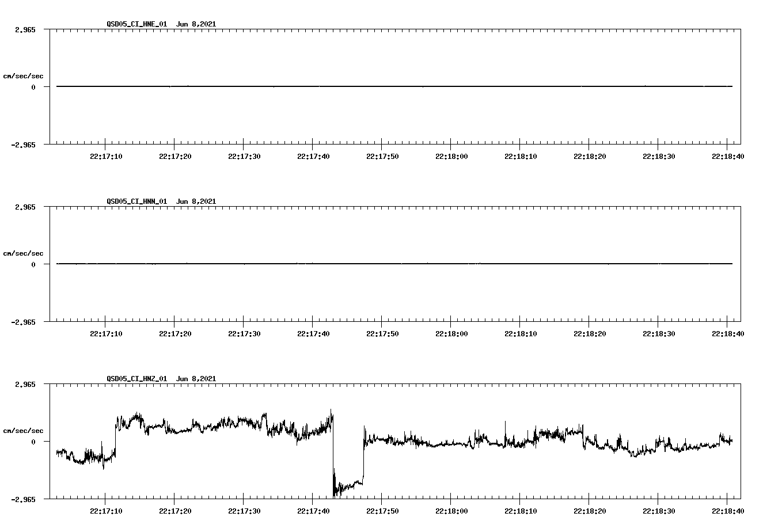Click 22:18:40 label under HNE plot
This screenshot has height=532, width=782.
728,157
